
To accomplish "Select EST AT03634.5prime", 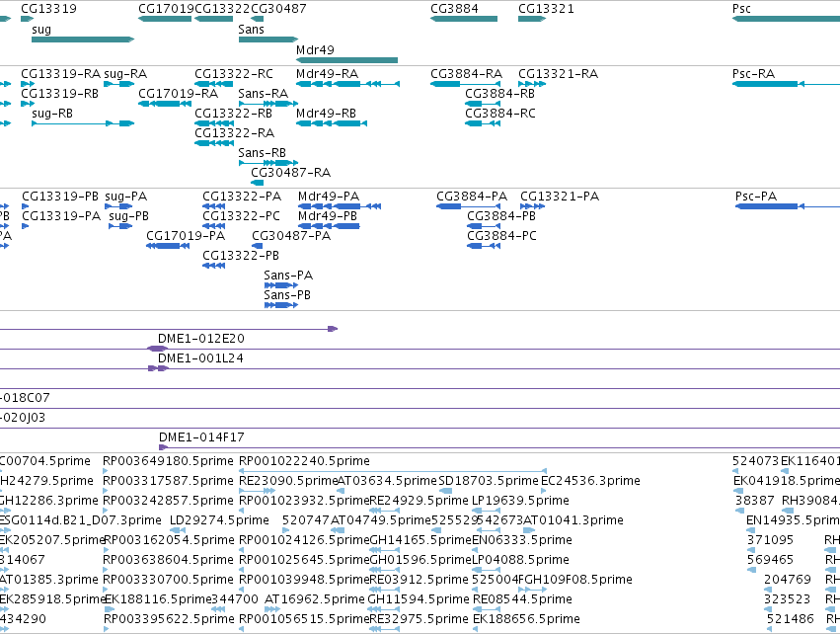I will point(387,481).
